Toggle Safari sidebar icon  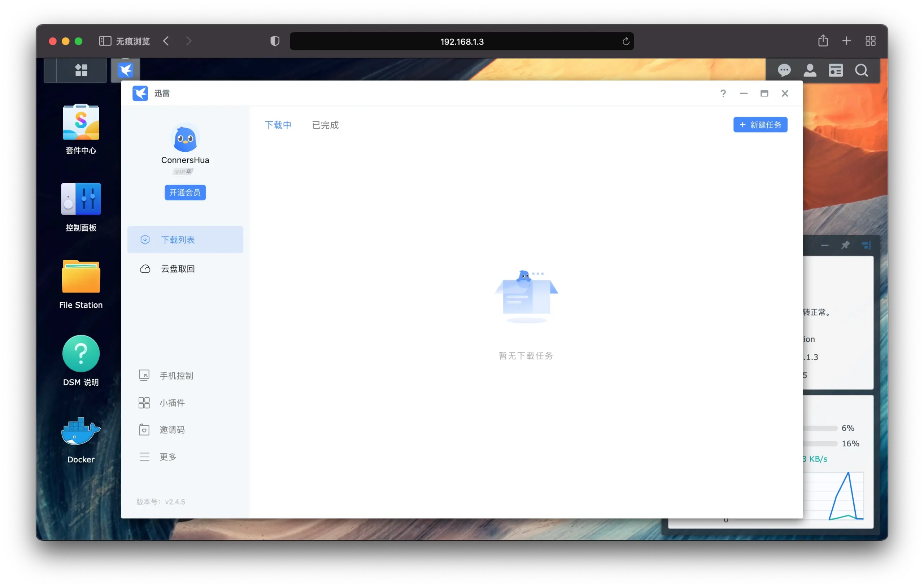(105, 41)
